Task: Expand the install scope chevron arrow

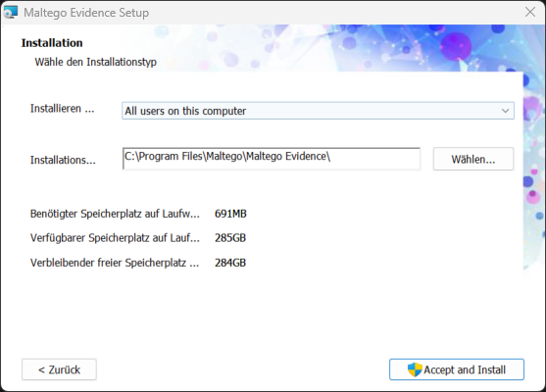Action: 505,111
